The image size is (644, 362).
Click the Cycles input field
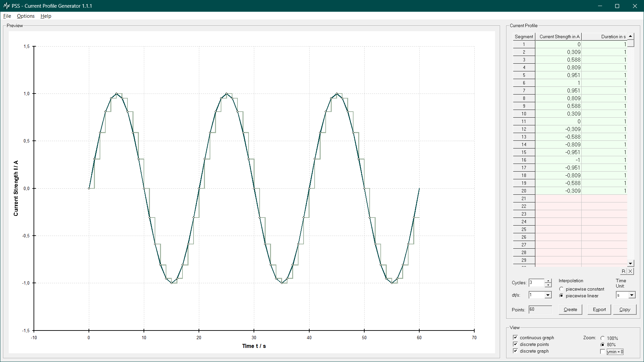click(537, 283)
